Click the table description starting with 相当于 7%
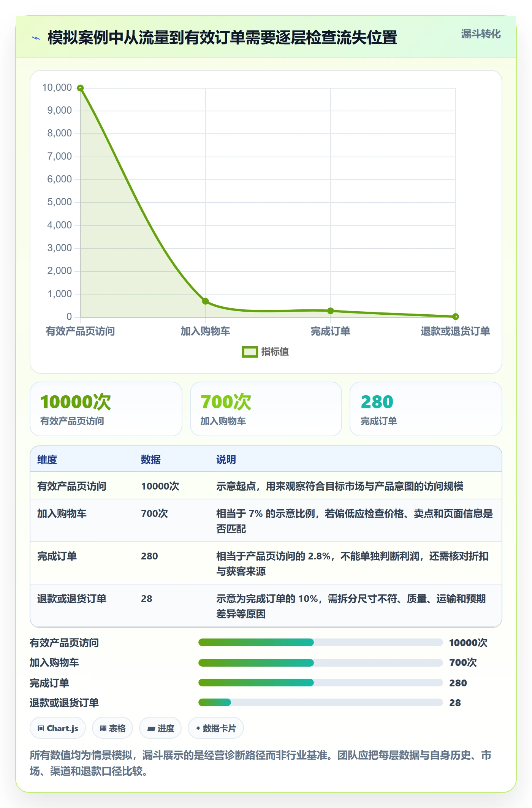This screenshot has width=532, height=808. tap(355, 521)
